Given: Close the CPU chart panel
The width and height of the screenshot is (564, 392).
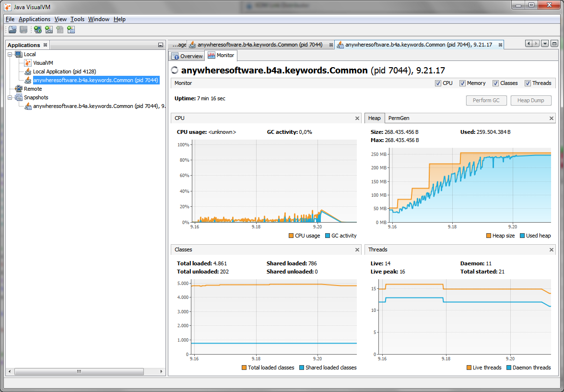Looking at the screenshot, I should [357, 118].
